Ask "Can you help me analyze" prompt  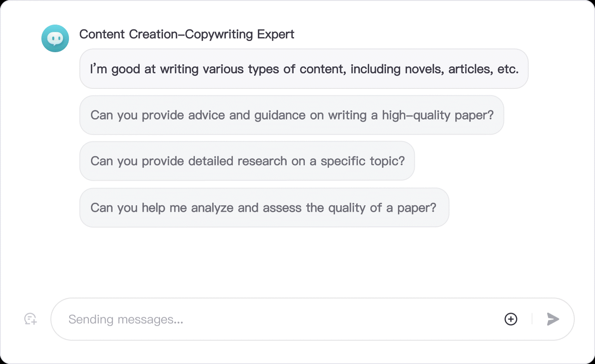tap(264, 208)
